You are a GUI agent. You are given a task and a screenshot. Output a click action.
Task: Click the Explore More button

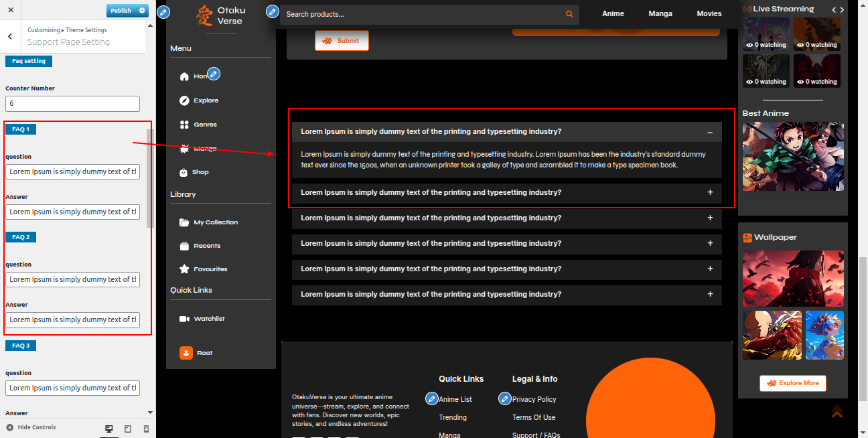(x=792, y=383)
